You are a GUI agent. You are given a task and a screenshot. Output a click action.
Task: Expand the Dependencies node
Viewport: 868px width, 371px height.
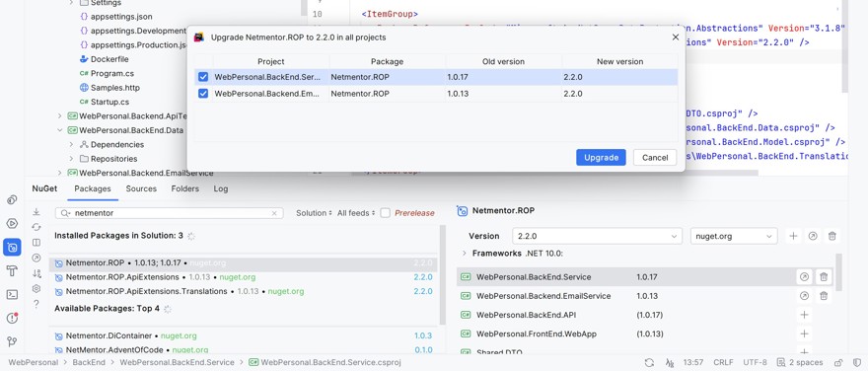71,144
